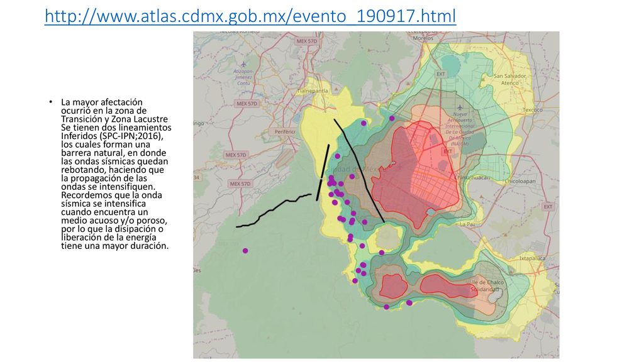644x362 pixels.
Task: Click the 'Atizapan-Jimenez Cantu' airport label
Action: coord(243,77)
